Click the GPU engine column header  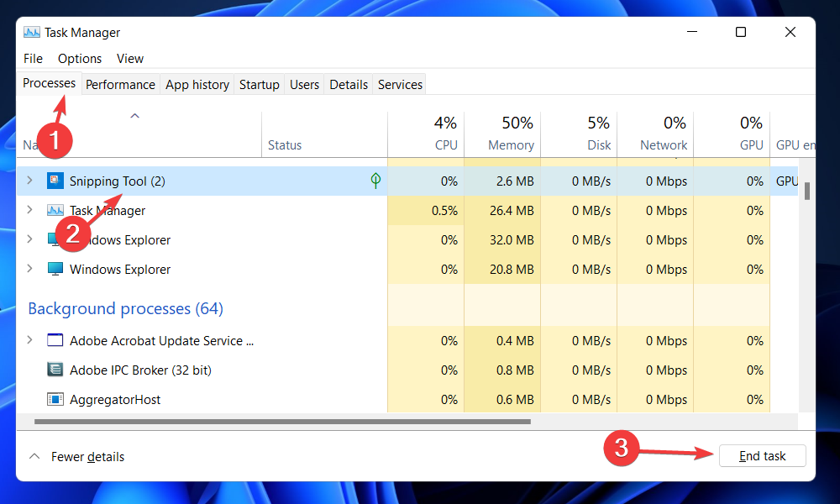(794, 134)
